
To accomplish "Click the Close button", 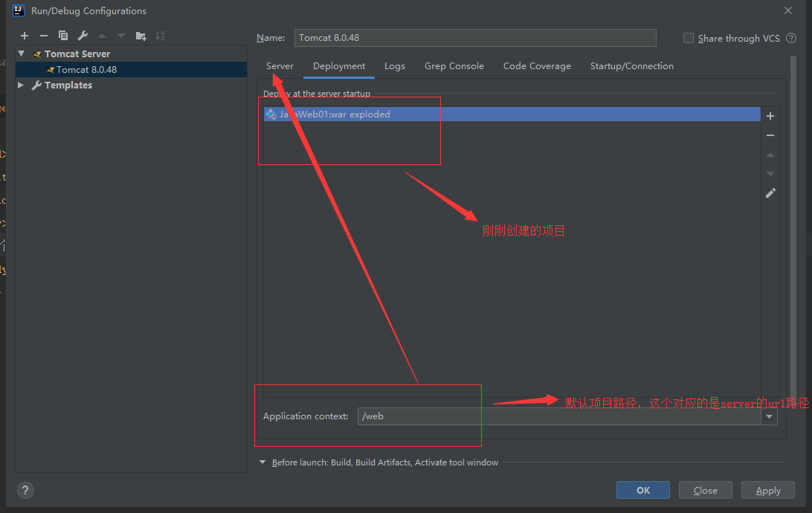I will tap(706, 490).
